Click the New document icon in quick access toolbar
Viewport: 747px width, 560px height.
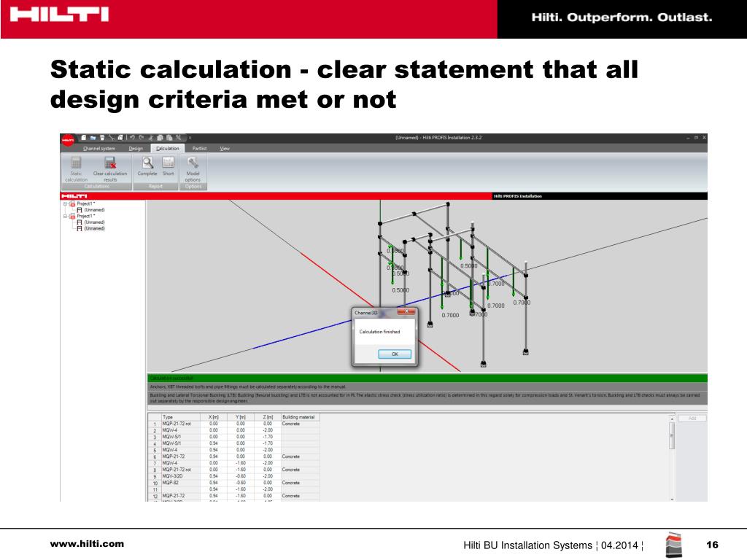83,138
